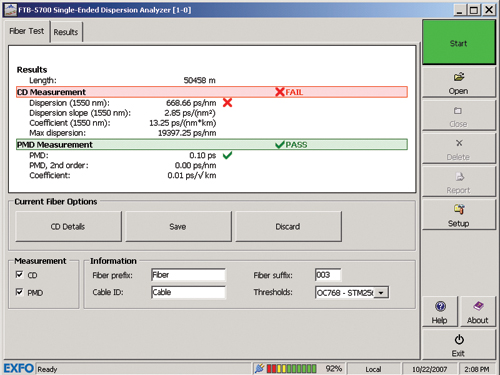The image size is (500, 375).
Task: Select the Length value 50458 m
Action: pyautogui.click(x=199, y=80)
